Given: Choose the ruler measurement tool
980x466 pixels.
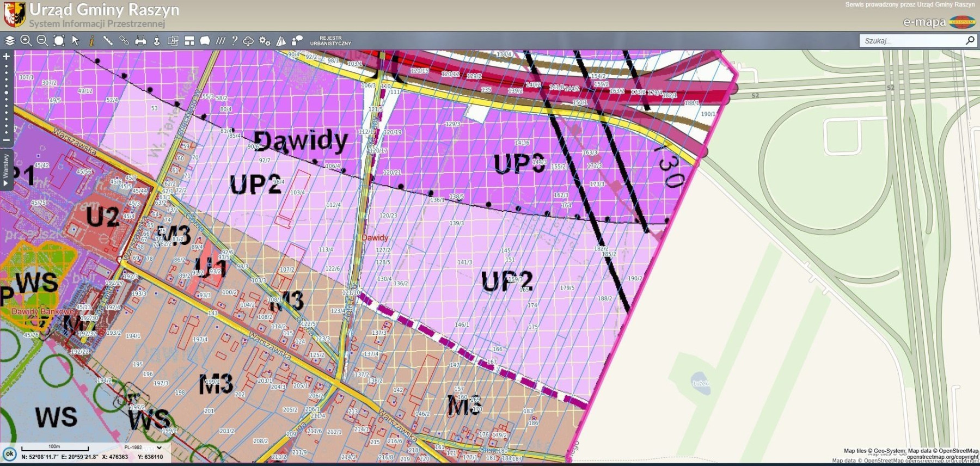Looking at the screenshot, I should click(x=108, y=40).
